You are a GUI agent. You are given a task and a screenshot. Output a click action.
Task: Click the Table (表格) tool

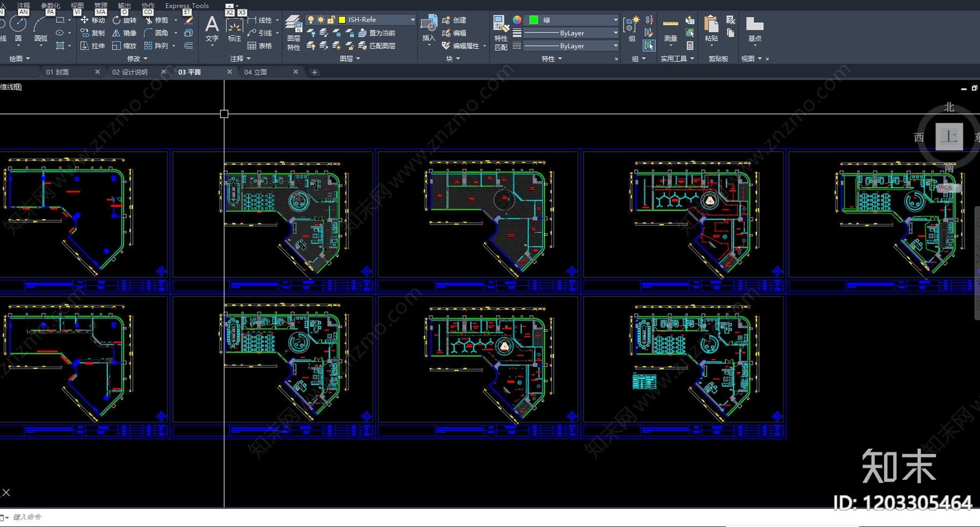(x=260, y=46)
